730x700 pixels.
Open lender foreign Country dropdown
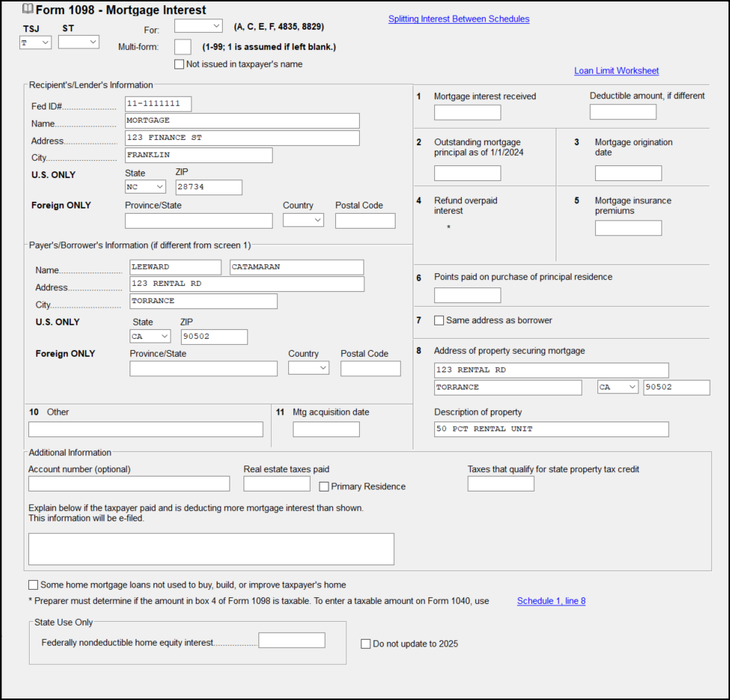tap(303, 220)
